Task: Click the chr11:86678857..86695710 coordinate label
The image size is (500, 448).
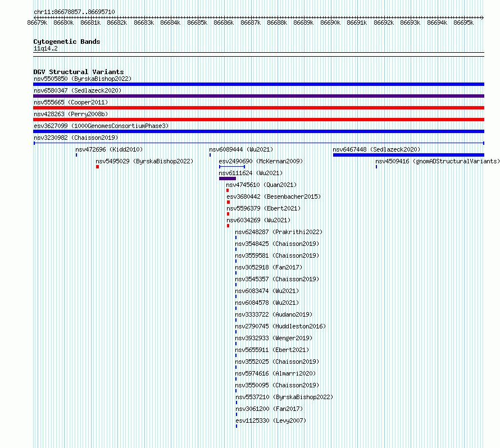Action: point(74,12)
